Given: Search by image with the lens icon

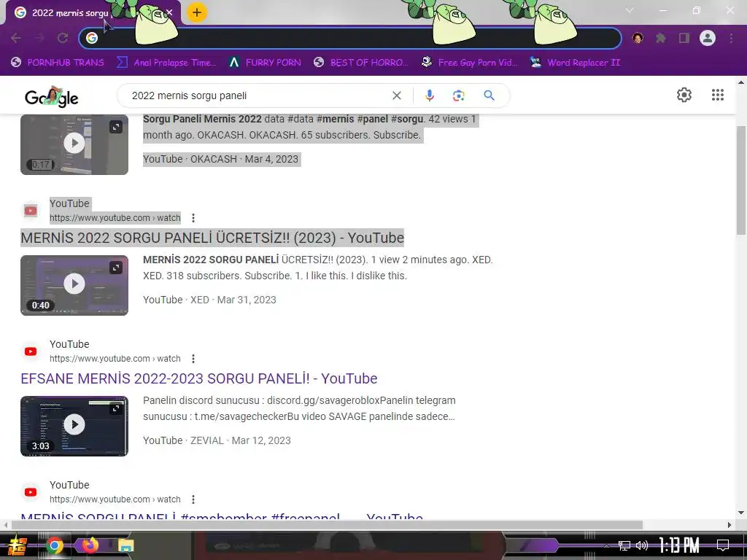Looking at the screenshot, I should coord(458,96).
